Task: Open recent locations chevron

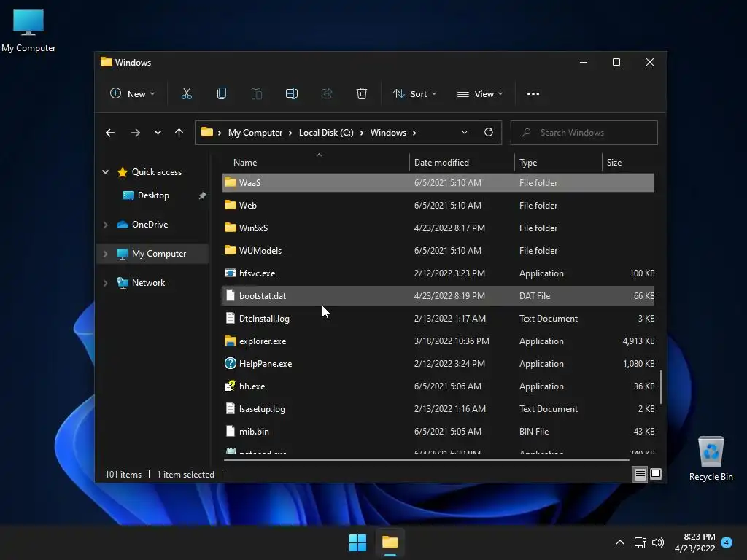Action: click(x=158, y=133)
